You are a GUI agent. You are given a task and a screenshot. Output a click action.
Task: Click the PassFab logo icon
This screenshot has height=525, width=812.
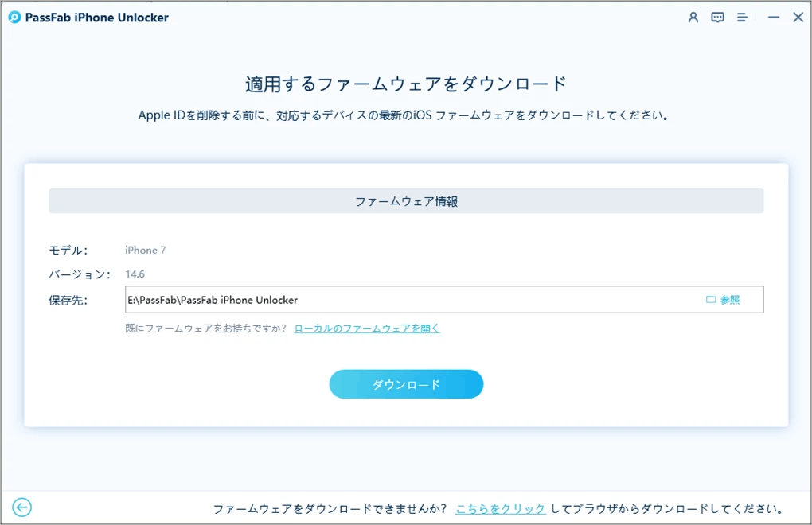(15, 17)
